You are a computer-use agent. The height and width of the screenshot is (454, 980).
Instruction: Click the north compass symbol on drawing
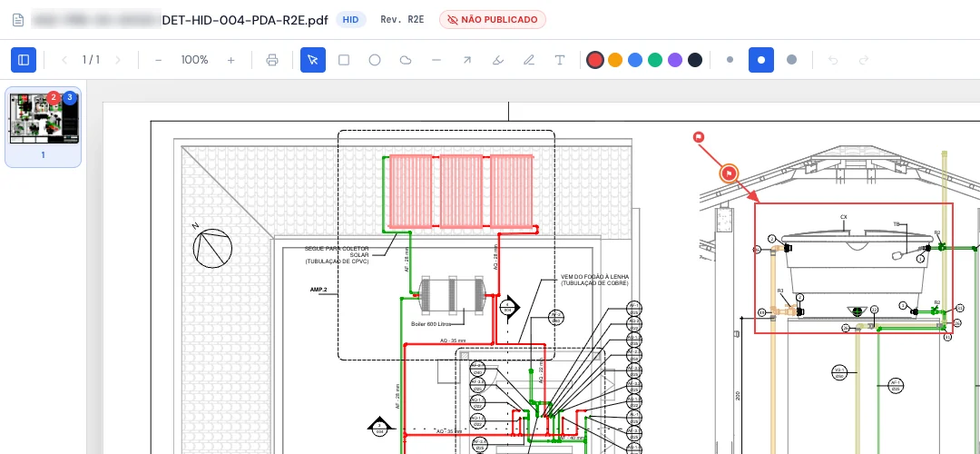click(x=212, y=248)
